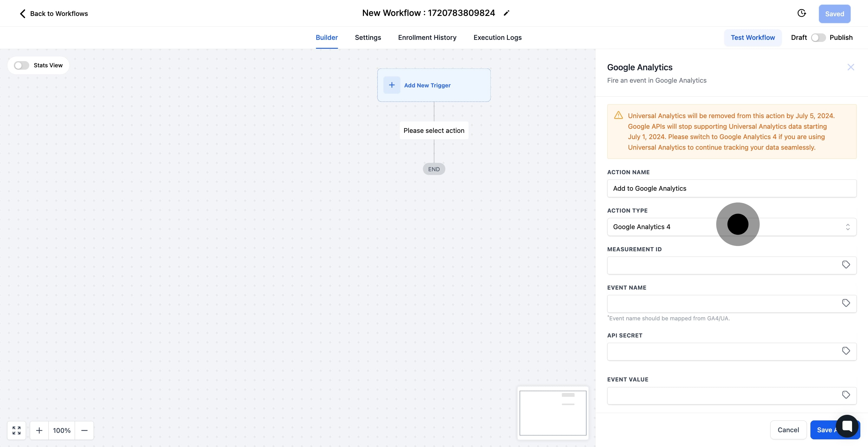Click the Saved button

pyautogui.click(x=834, y=14)
